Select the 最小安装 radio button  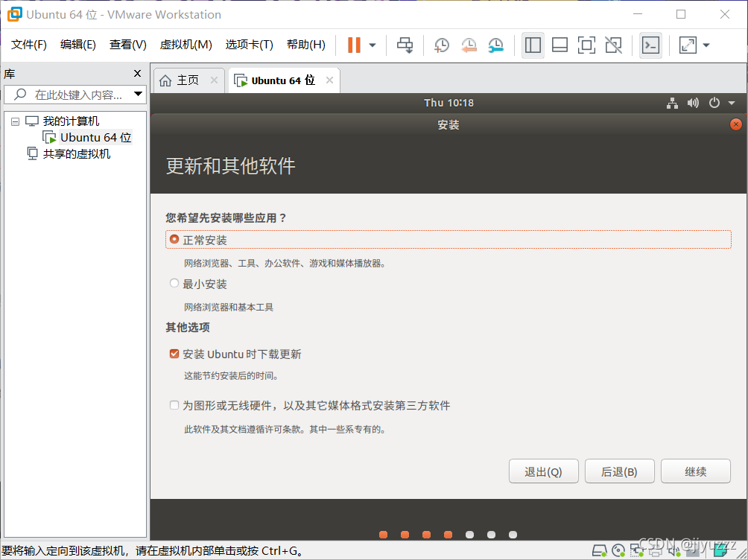pos(174,283)
